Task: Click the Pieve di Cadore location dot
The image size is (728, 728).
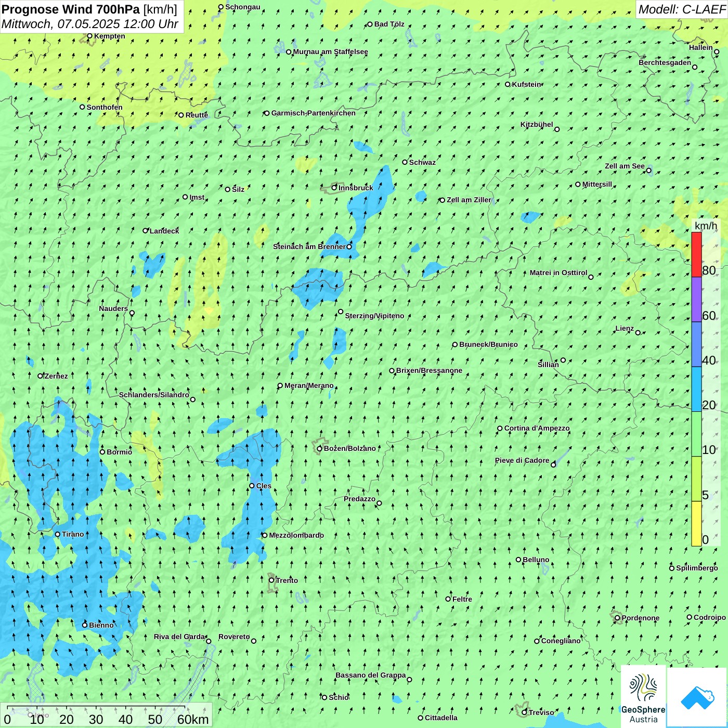Action: click(x=553, y=464)
